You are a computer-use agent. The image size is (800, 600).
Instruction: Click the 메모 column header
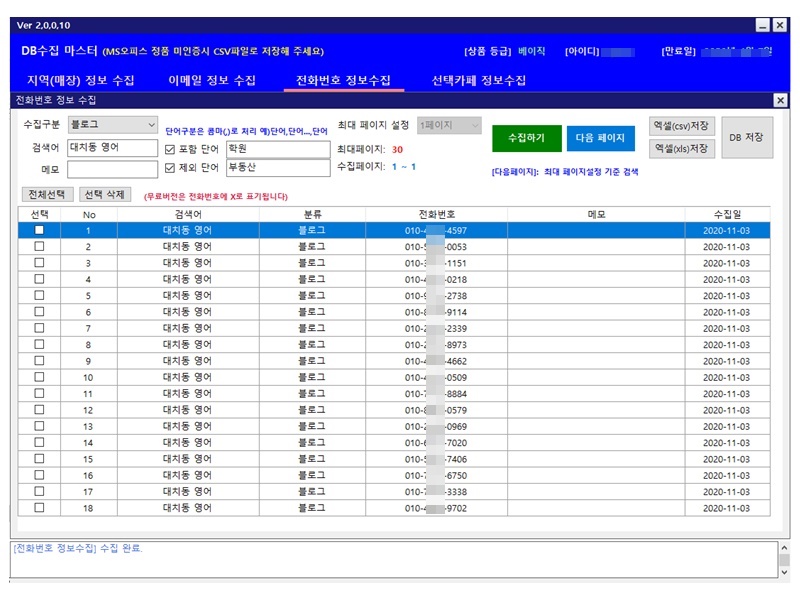596,215
